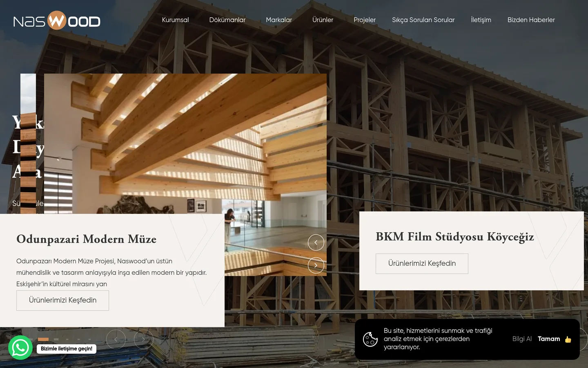Click the "Bizimle iletişime geçin!" label
Image resolution: width=588 pixels, height=368 pixels.
67,349
